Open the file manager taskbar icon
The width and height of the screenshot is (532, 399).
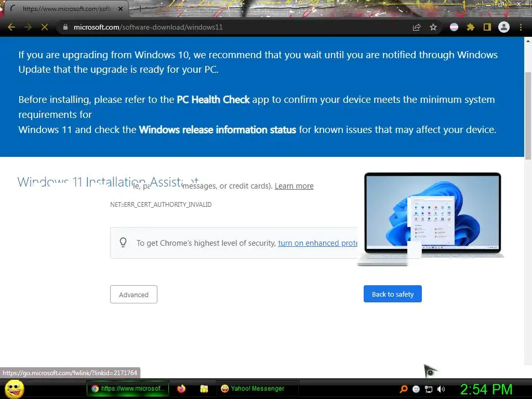click(204, 389)
